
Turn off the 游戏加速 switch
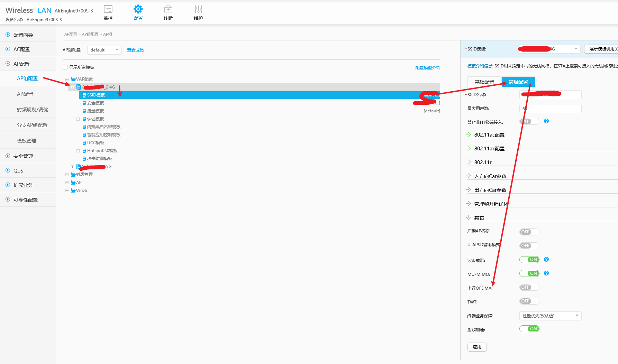coord(529,329)
